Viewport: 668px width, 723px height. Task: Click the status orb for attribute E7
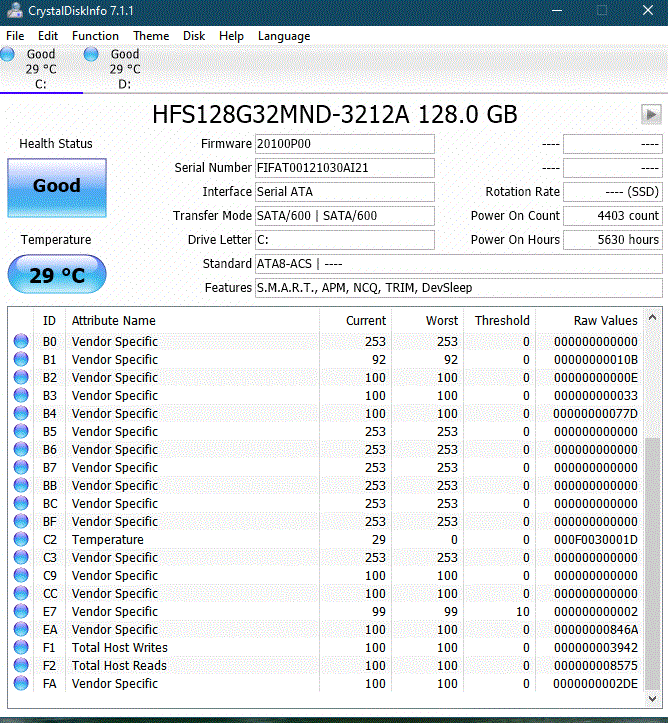tap(21, 612)
